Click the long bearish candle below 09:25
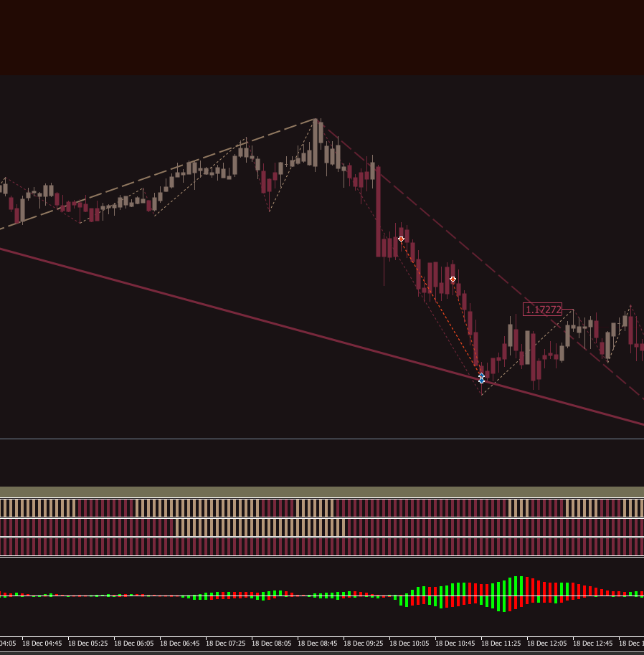This screenshot has height=655, width=644. [378, 211]
